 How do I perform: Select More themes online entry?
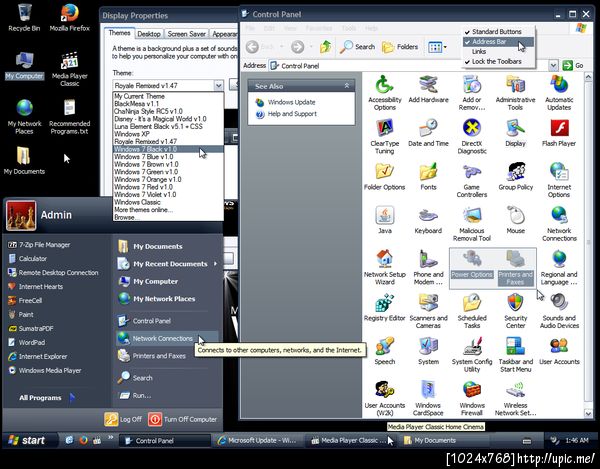[x=168, y=210]
